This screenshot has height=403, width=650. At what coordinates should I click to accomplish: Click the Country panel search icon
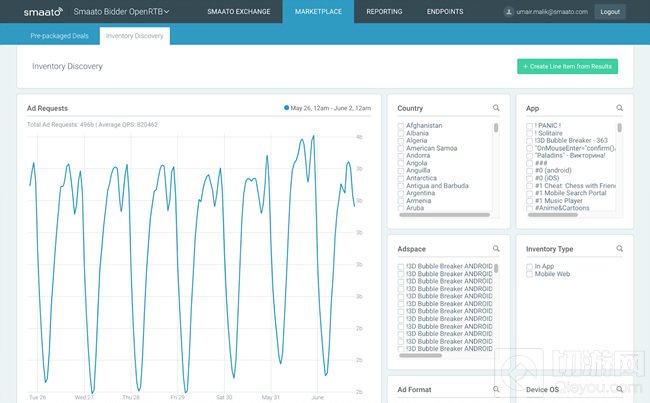tap(495, 108)
